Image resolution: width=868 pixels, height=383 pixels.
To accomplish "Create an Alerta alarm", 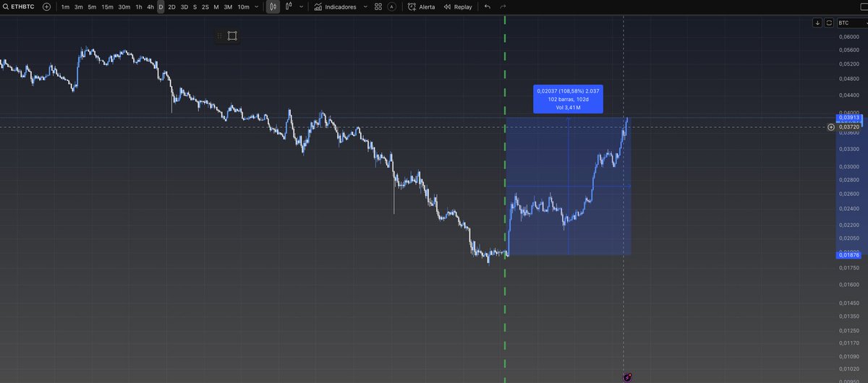I will (422, 7).
